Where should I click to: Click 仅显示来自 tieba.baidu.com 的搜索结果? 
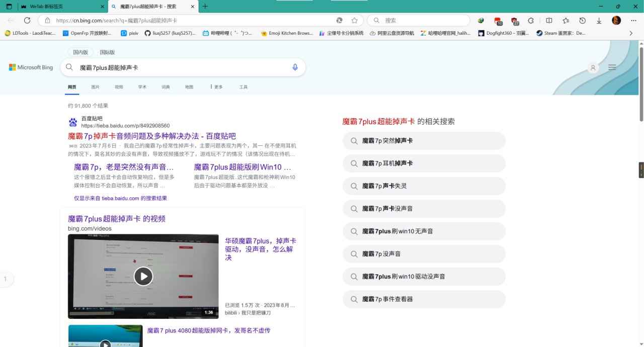[x=120, y=198]
